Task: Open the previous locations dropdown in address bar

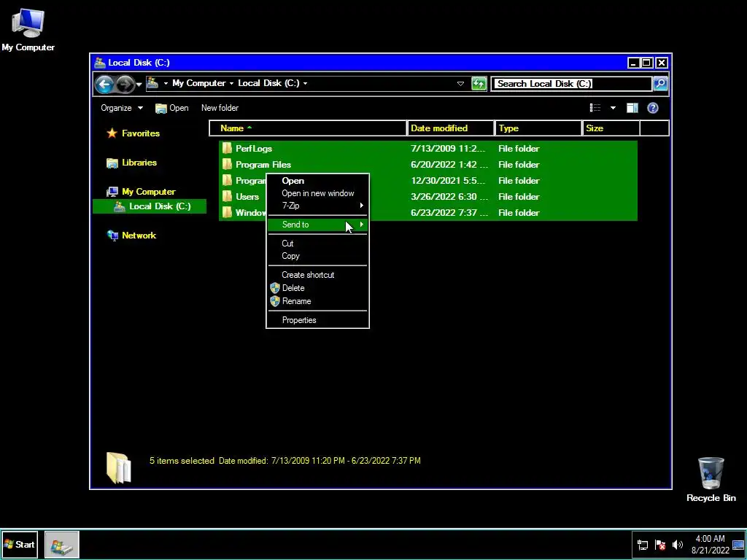Action: click(x=460, y=84)
